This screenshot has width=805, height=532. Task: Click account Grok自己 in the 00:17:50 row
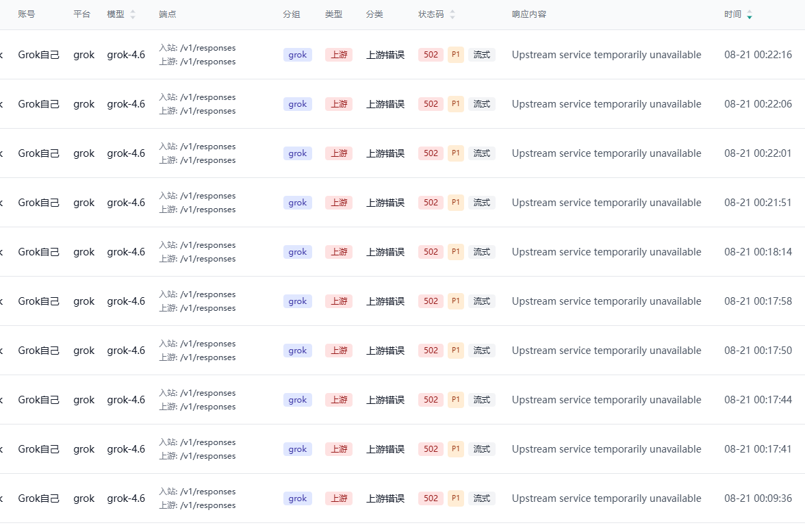[x=38, y=351]
